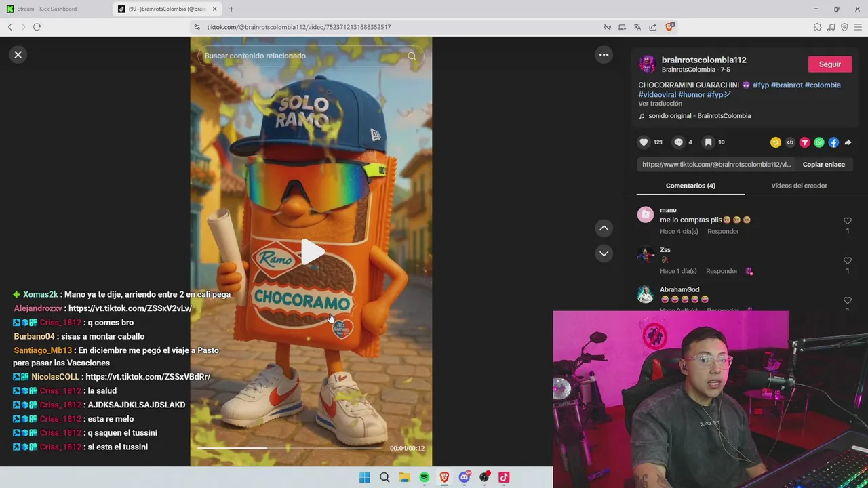Open the browser extensions puzzle icon
Image resolution: width=868 pixels, height=488 pixels.
[x=817, y=27]
